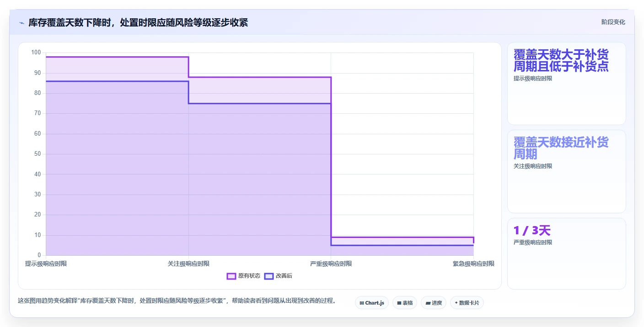644x327 pixels.
Task: Click the 50 y-axis tick label
Action: tap(38, 154)
